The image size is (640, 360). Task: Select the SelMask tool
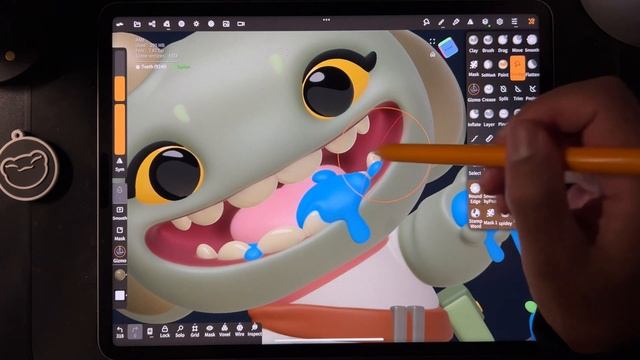488,68
